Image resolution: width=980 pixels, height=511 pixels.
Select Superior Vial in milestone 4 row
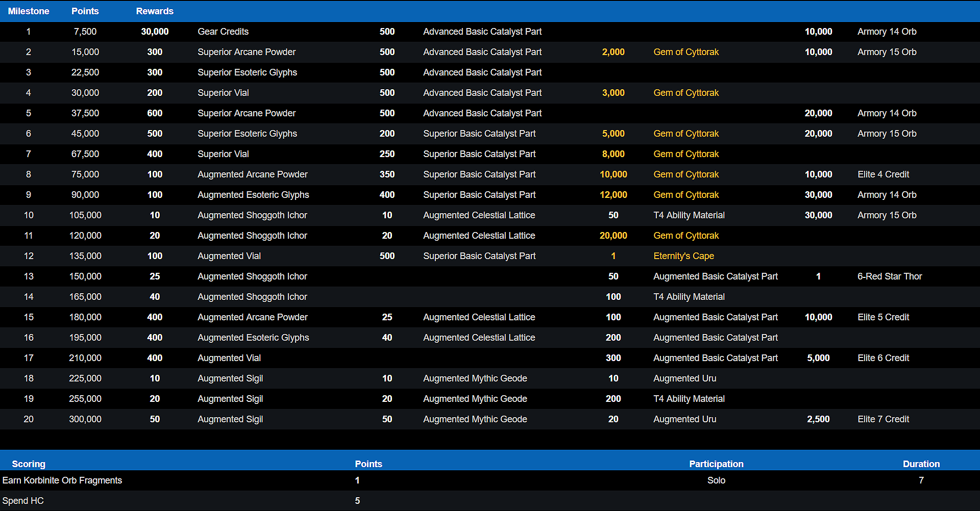(x=223, y=93)
